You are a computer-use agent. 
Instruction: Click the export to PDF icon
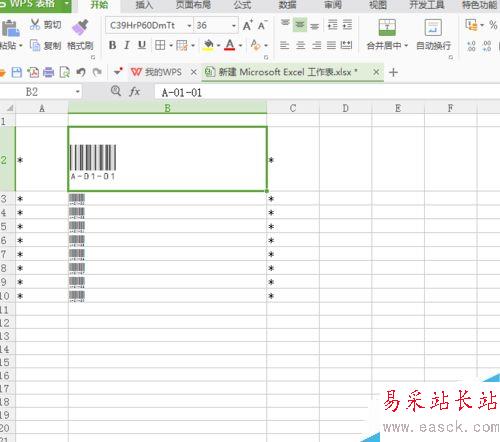(x=33, y=72)
